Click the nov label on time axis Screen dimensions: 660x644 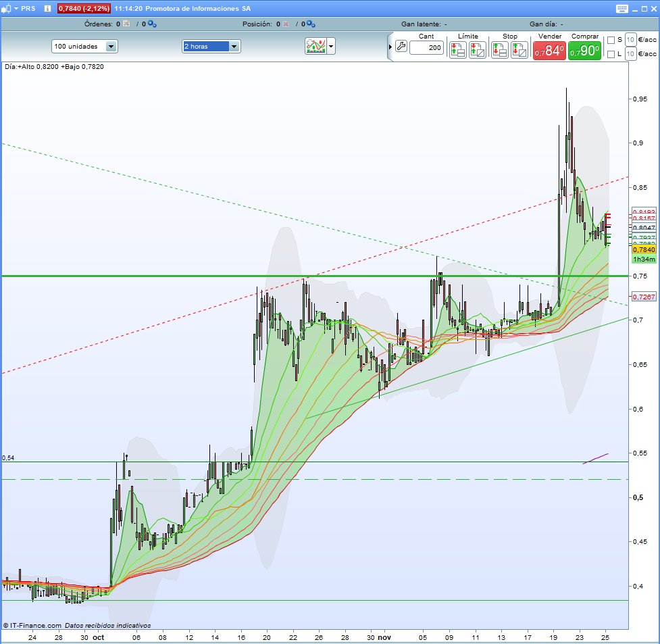[x=384, y=637]
